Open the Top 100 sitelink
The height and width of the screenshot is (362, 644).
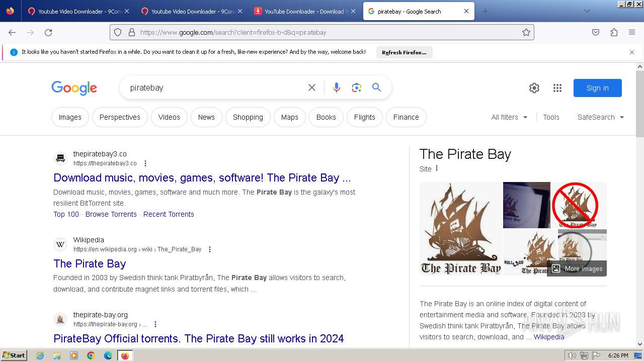66,214
